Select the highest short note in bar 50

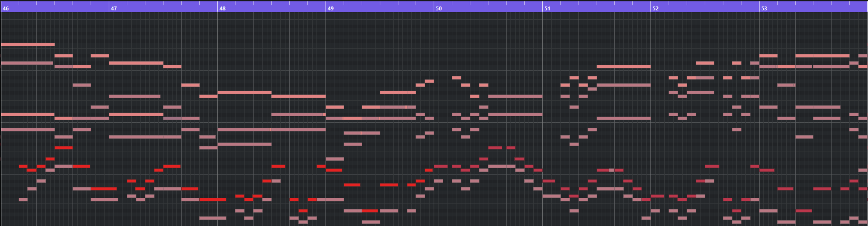[x=457, y=78]
